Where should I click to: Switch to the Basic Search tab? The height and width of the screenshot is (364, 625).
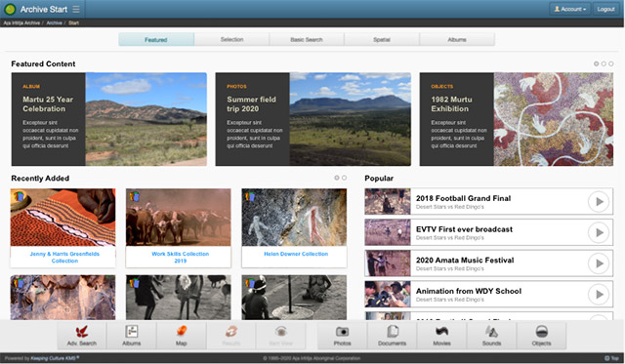point(307,39)
